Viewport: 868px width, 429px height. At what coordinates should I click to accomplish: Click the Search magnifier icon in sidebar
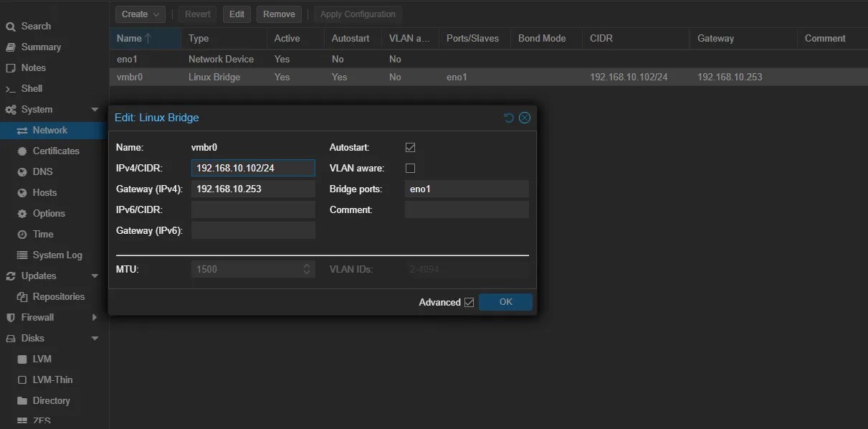pos(11,27)
